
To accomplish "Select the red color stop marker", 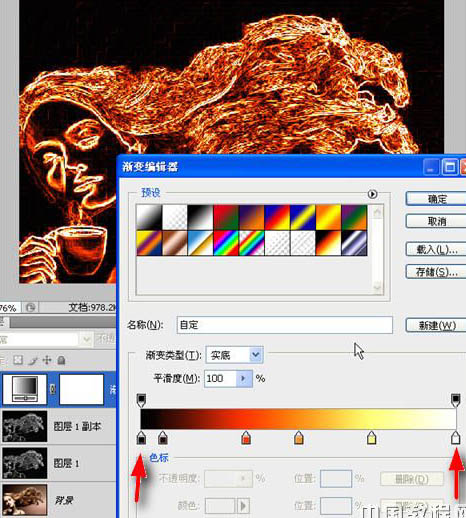I will point(246,438).
